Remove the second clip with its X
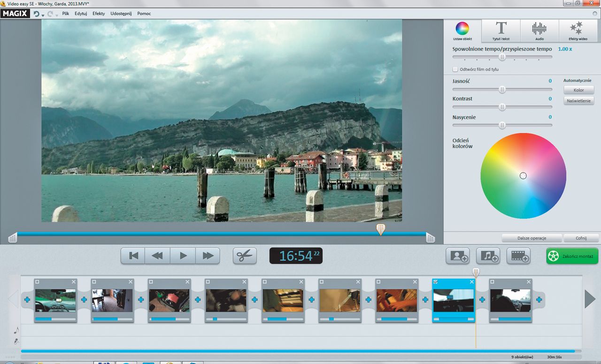 pyautogui.click(x=131, y=281)
